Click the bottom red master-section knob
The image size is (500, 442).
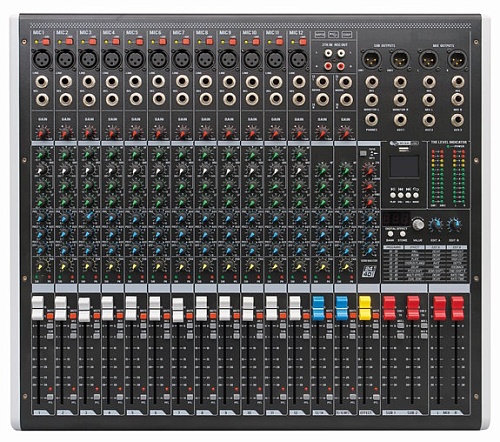[x=370, y=201]
